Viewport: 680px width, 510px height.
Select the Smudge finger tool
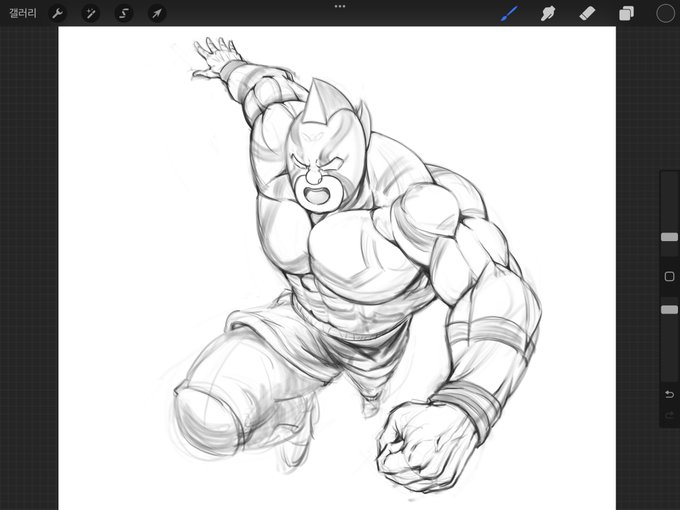point(548,13)
